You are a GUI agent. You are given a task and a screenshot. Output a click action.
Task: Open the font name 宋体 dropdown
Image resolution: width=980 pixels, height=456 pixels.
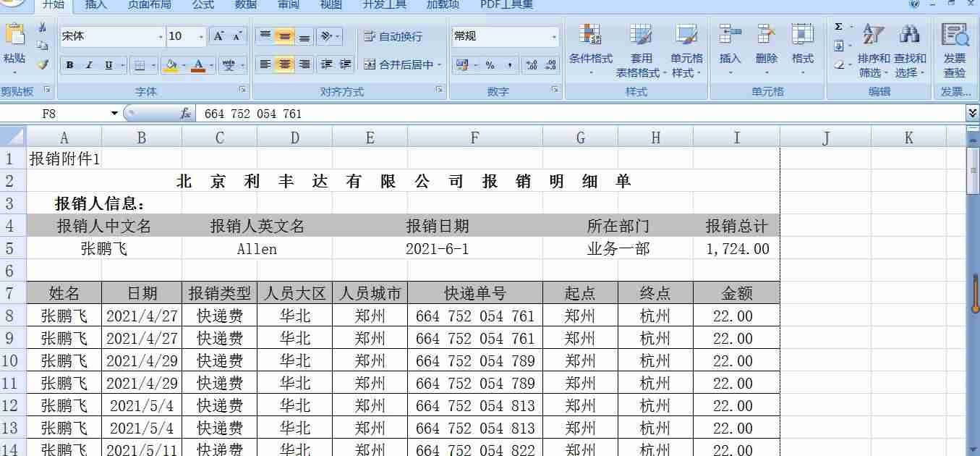(161, 36)
